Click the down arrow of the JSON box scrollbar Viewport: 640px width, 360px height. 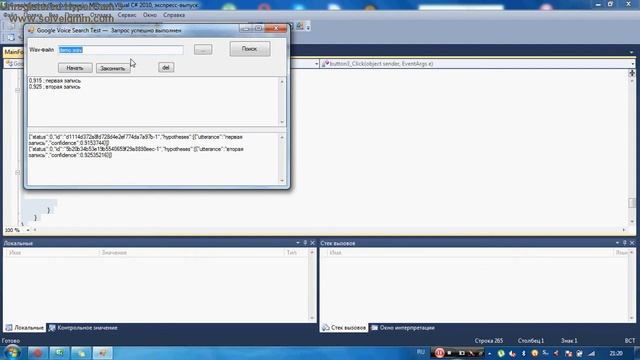[x=282, y=180]
